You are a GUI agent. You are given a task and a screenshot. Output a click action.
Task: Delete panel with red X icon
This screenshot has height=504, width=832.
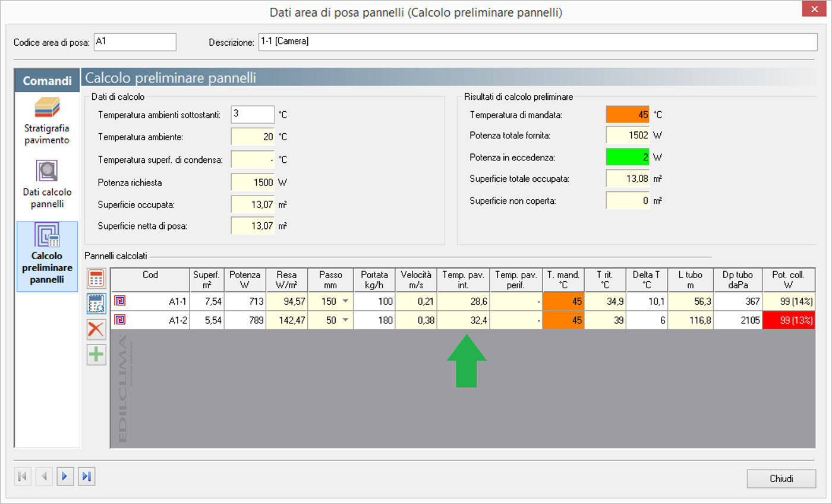(x=96, y=329)
